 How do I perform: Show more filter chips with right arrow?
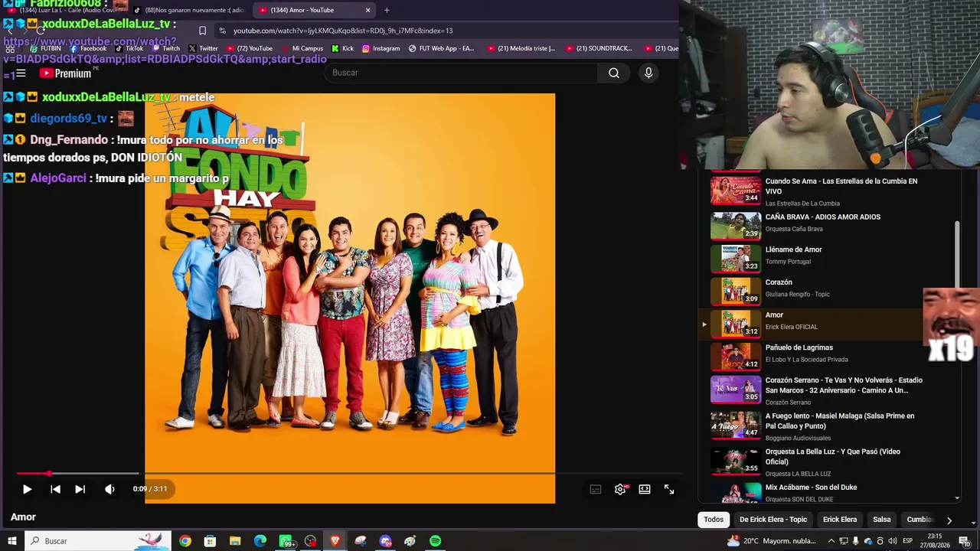pyautogui.click(x=949, y=520)
